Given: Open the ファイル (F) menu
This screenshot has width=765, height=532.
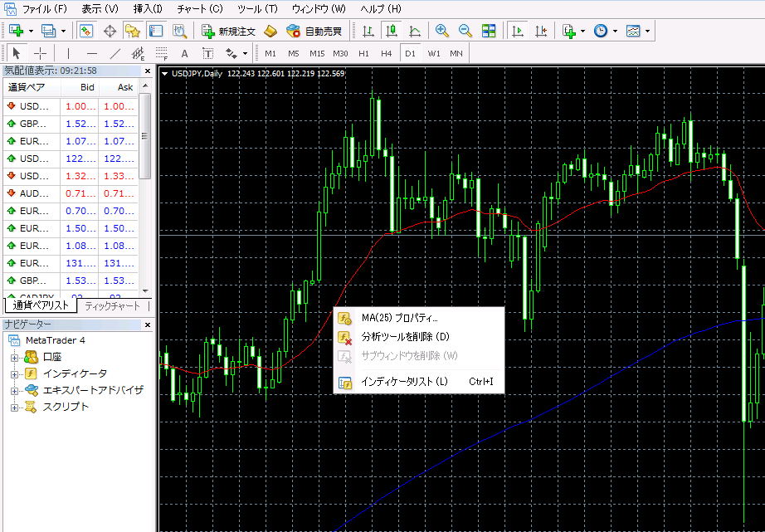Looking at the screenshot, I should pos(45,9).
